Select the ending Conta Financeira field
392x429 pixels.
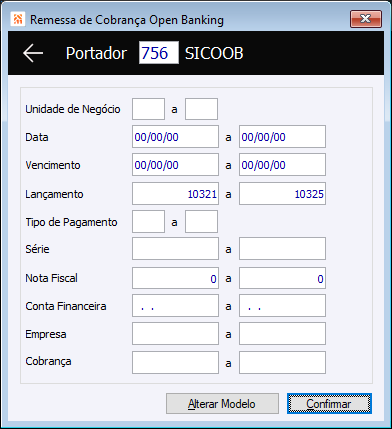pyautogui.click(x=282, y=306)
